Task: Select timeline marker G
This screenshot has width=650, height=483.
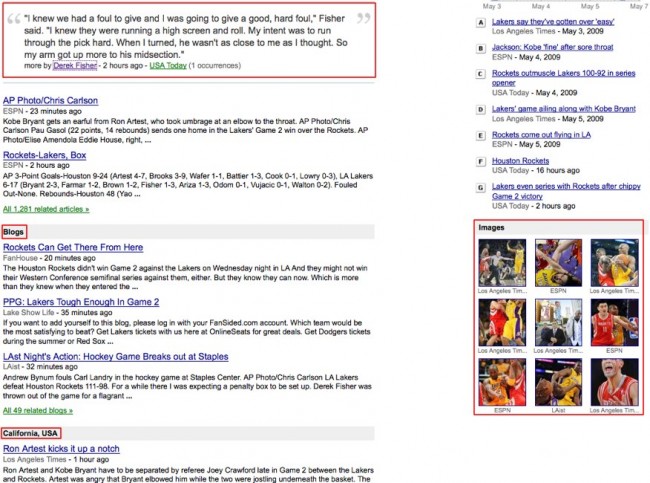Action: point(480,188)
